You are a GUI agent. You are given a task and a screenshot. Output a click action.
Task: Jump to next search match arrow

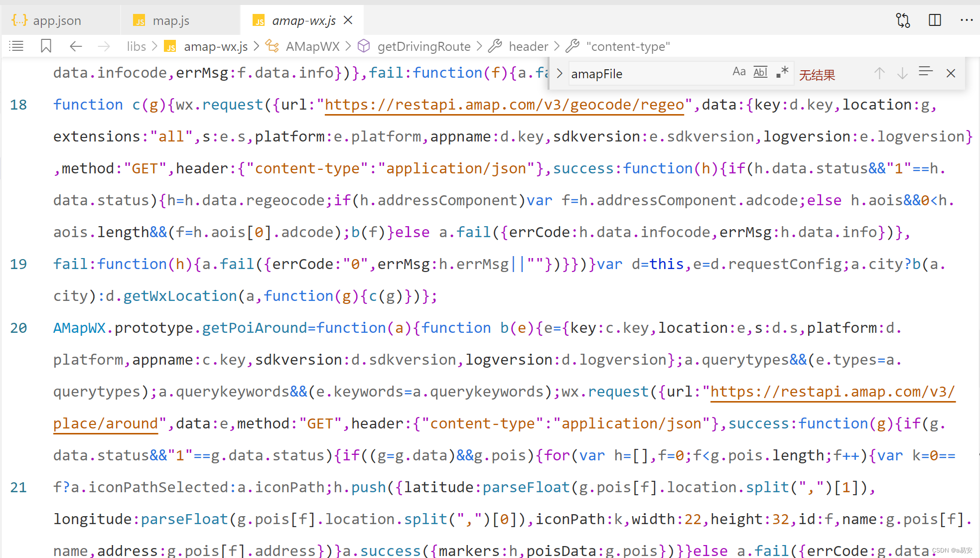click(902, 73)
